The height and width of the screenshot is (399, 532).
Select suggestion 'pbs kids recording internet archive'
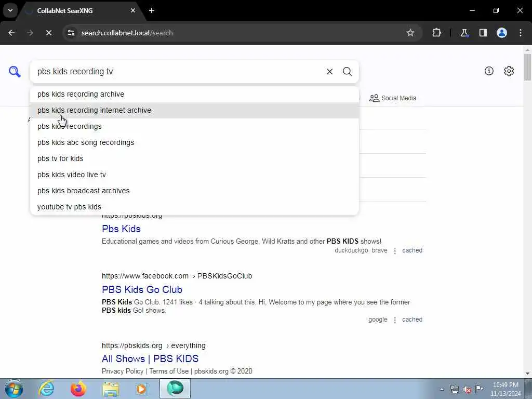point(194,110)
